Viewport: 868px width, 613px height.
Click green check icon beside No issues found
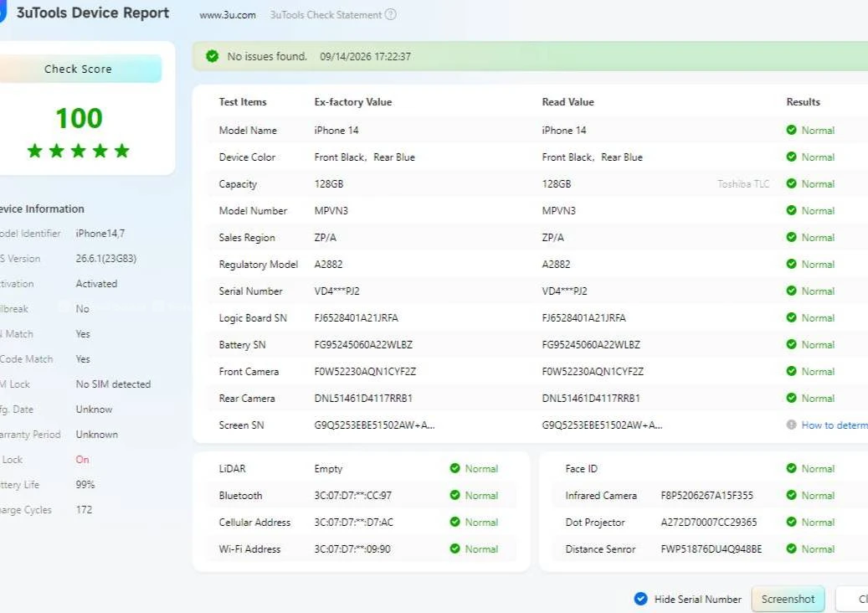click(x=212, y=56)
